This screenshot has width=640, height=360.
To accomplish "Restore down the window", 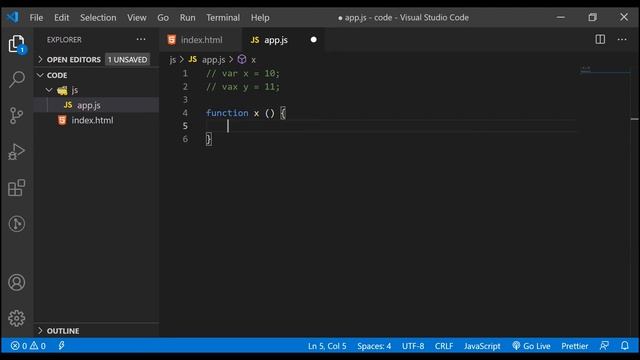I will [x=592, y=17].
